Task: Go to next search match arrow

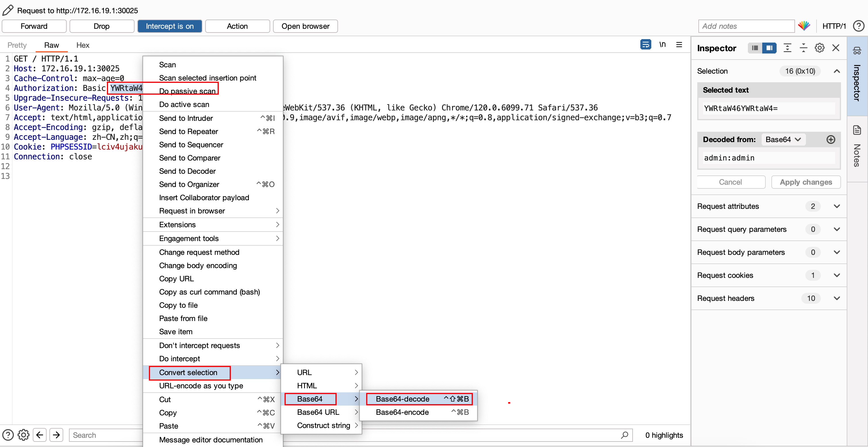Action: pos(56,435)
